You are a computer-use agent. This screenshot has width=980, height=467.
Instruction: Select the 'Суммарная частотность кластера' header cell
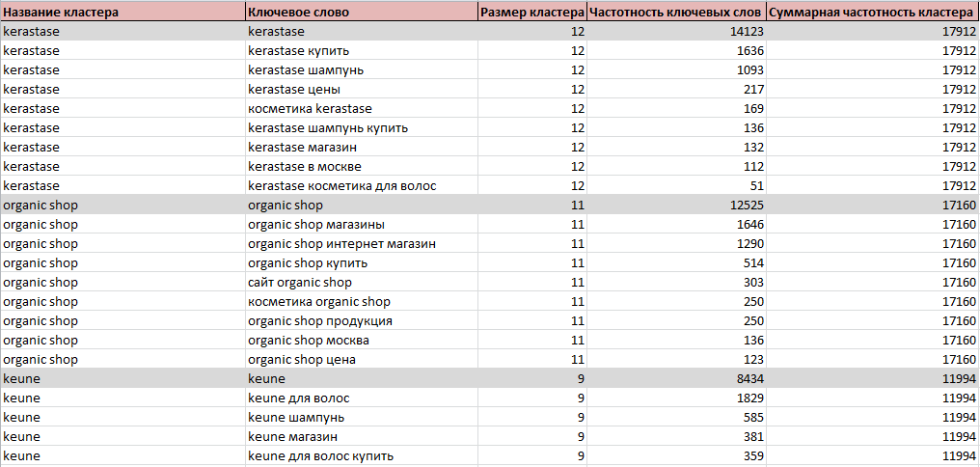pos(873,12)
